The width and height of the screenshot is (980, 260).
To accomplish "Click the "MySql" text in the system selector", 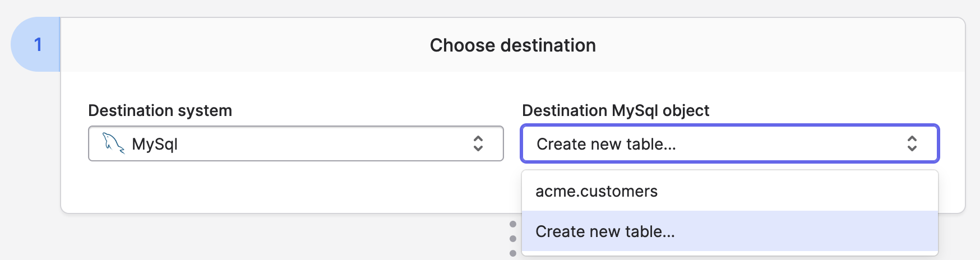I will [x=155, y=144].
